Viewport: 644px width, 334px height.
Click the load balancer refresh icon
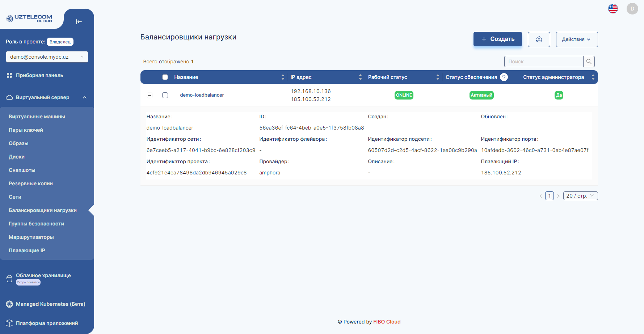tap(539, 39)
